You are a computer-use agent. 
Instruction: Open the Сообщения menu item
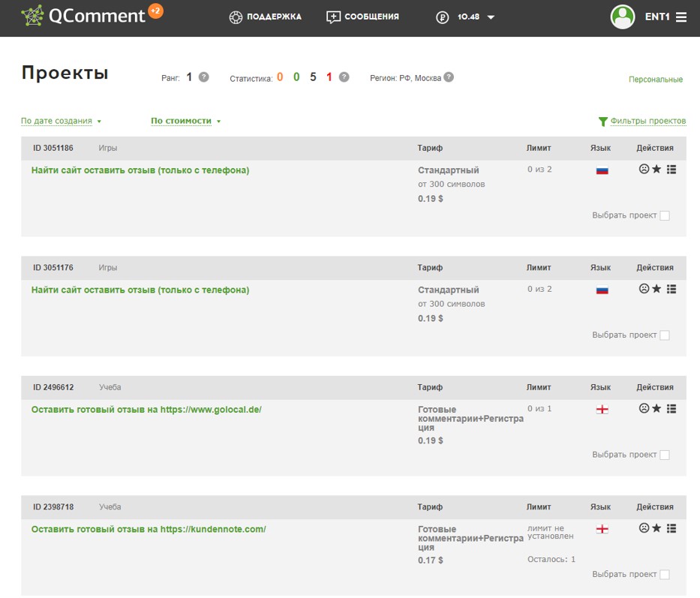362,17
